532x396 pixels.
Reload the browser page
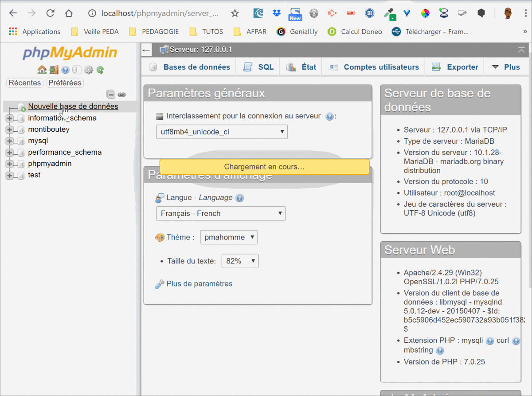tap(51, 13)
